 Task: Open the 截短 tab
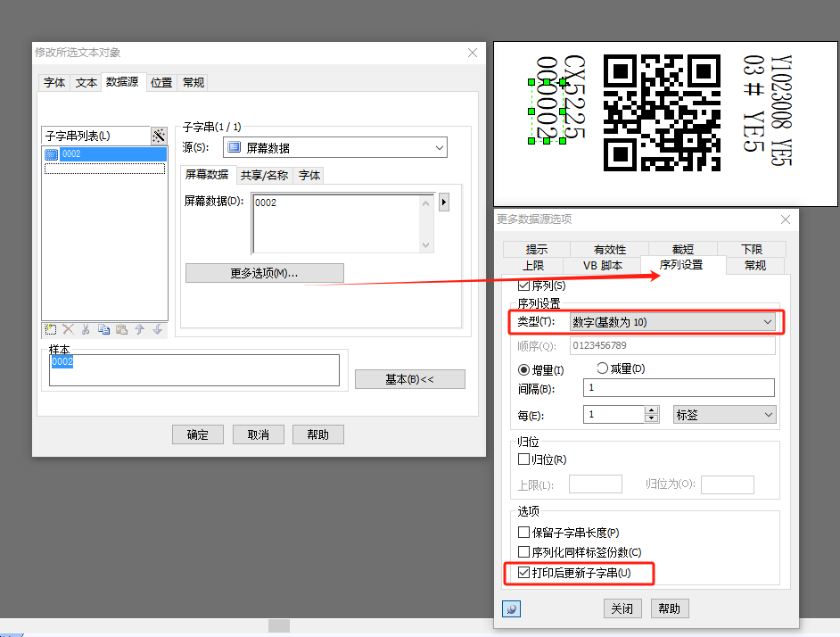point(682,249)
